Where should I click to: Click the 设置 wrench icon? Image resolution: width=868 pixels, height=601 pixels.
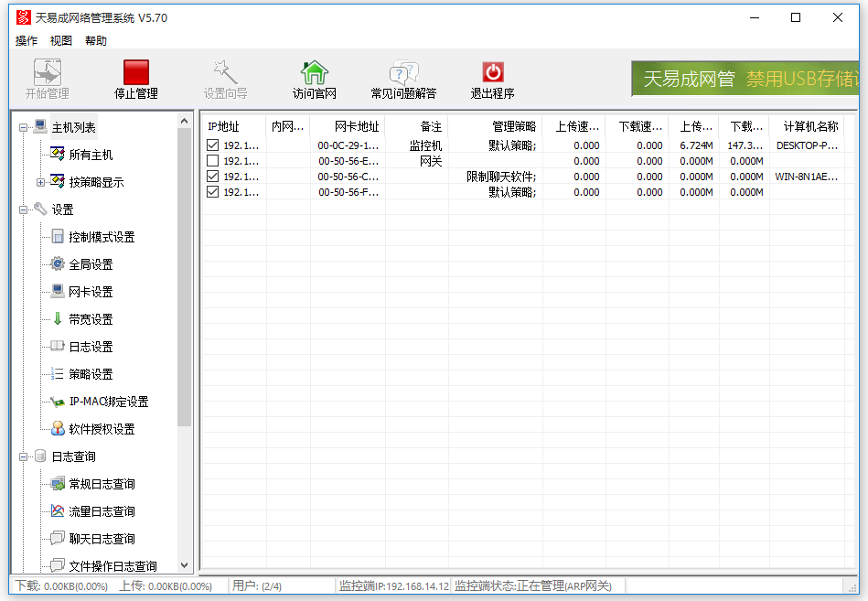click(x=40, y=209)
